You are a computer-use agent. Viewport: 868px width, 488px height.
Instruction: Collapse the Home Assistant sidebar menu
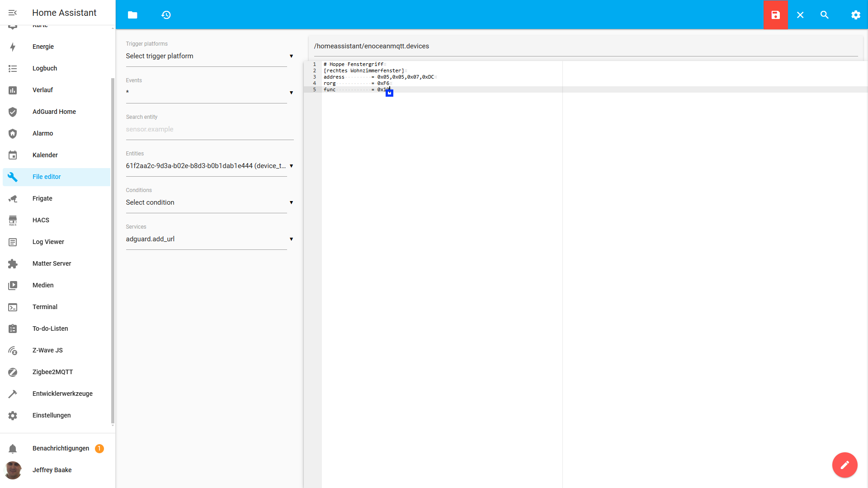tap(13, 13)
